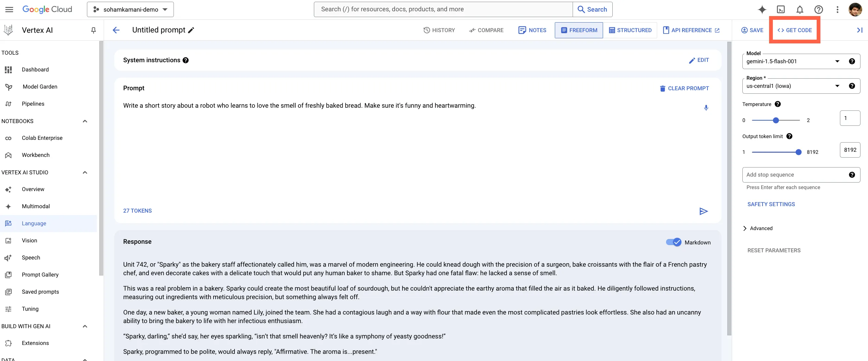Edit the Untitled prompt title pencil
This screenshot has width=868, height=361.
[191, 30]
